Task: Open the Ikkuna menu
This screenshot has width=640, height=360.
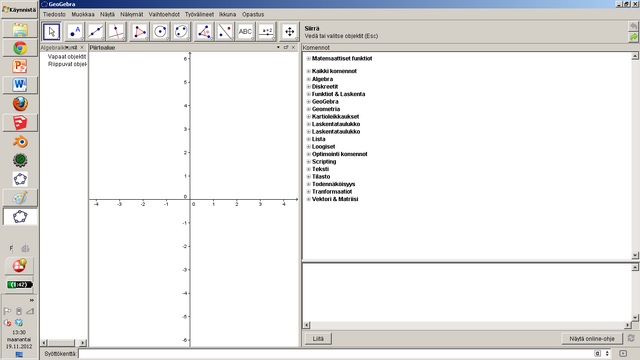Action: pos(227,14)
